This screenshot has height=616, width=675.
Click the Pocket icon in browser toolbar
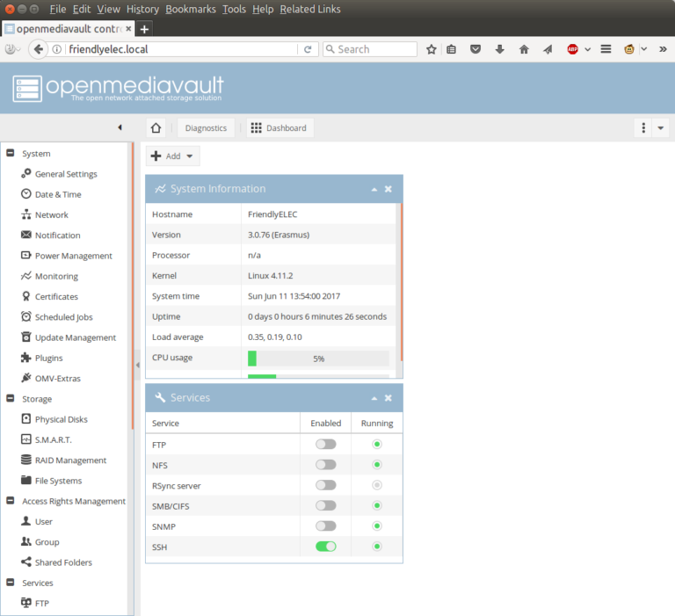coord(475,49)
